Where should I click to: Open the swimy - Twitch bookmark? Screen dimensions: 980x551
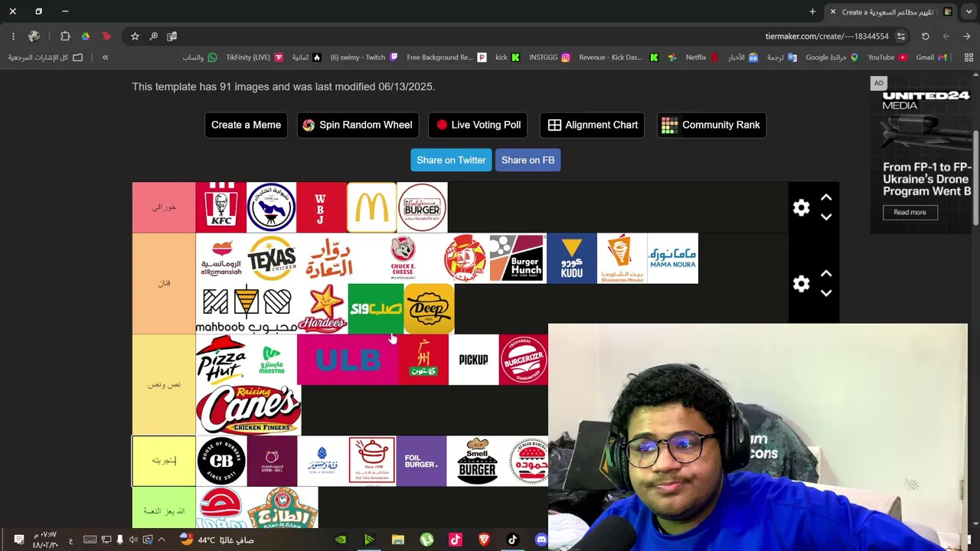364,57
